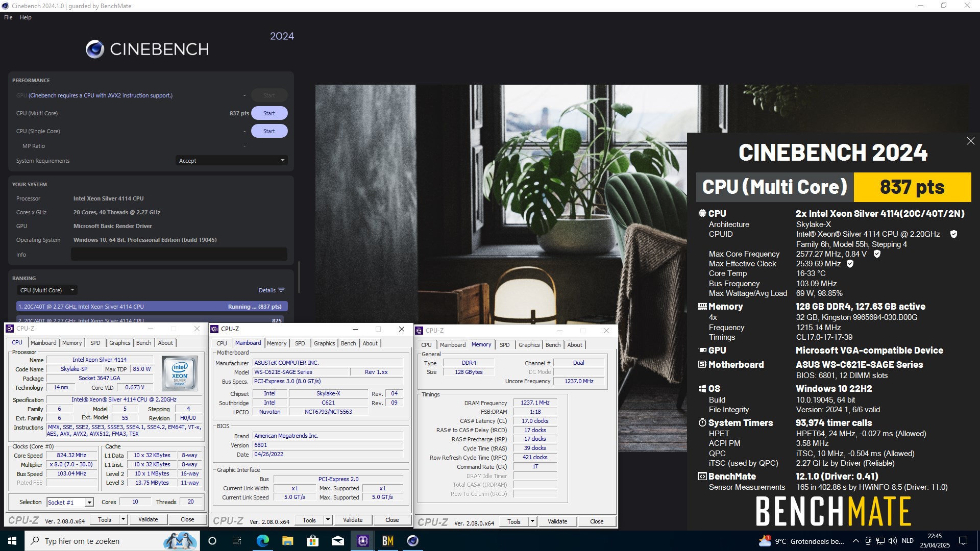The height and width of the screenshot is (551, 980).
Task: Click the Info input field in Your System
Action: point(179,254)
